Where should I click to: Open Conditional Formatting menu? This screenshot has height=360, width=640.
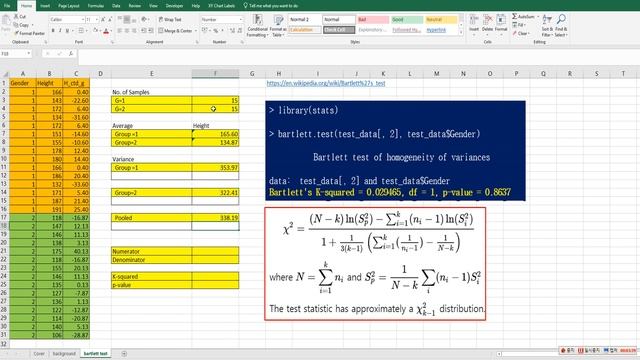point(258,25)
